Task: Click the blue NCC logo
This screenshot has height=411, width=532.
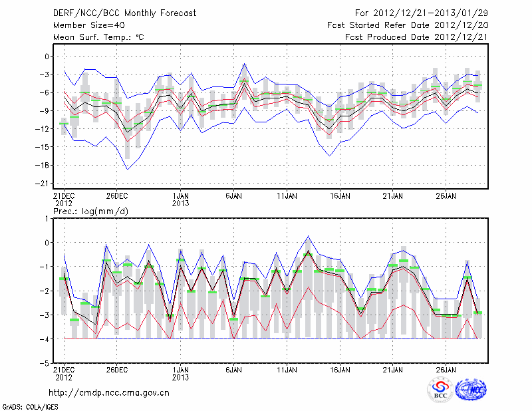Action: (473, 390)
